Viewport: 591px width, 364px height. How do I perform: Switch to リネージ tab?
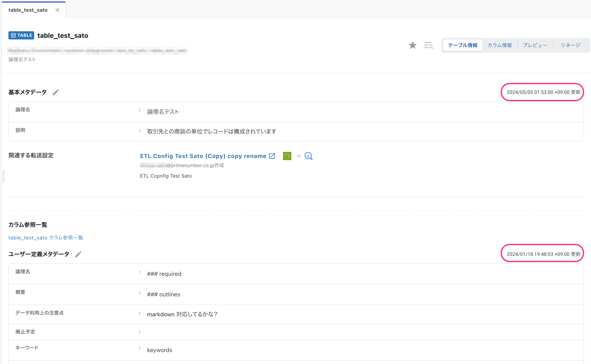[570, 45]
